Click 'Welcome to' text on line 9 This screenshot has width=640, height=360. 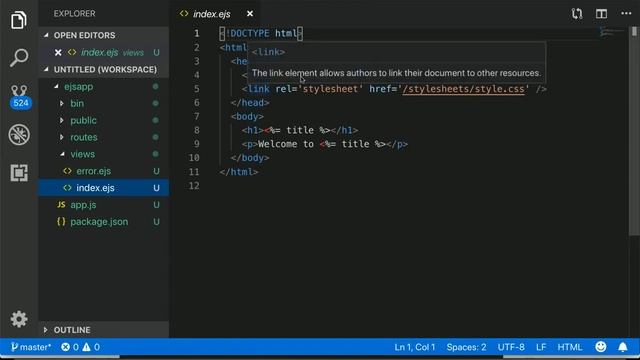pyautogui.click(x=286, y=144)
